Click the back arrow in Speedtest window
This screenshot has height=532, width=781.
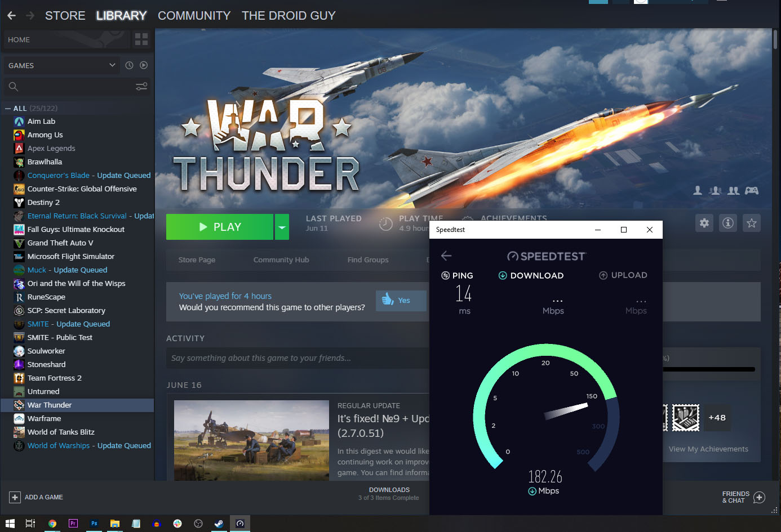click(x=446, y=256)
